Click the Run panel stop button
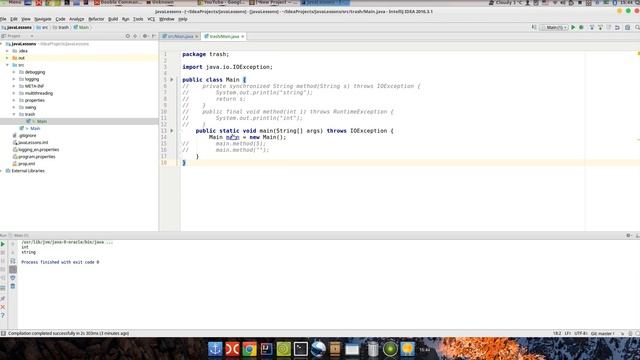Viewport: 640px width, 360px height. 3,252
